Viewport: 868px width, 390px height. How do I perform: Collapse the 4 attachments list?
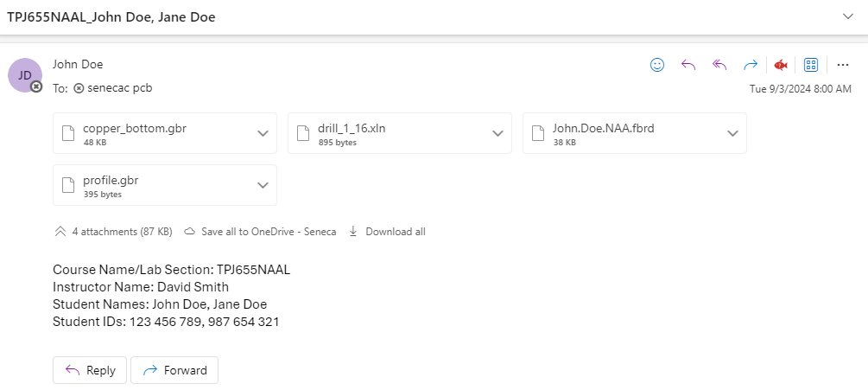(x=60, y=232)
